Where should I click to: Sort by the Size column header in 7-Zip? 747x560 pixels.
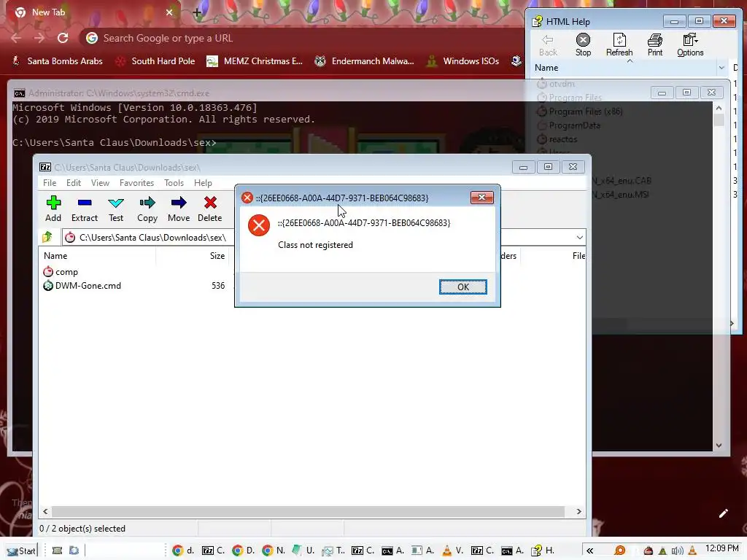pos(193,256)
